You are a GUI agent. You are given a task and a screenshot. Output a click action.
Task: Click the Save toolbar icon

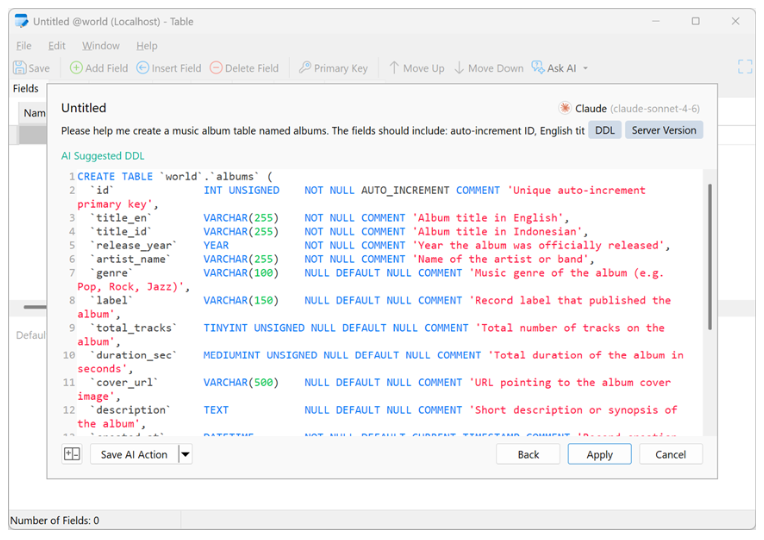pos(19,68)
